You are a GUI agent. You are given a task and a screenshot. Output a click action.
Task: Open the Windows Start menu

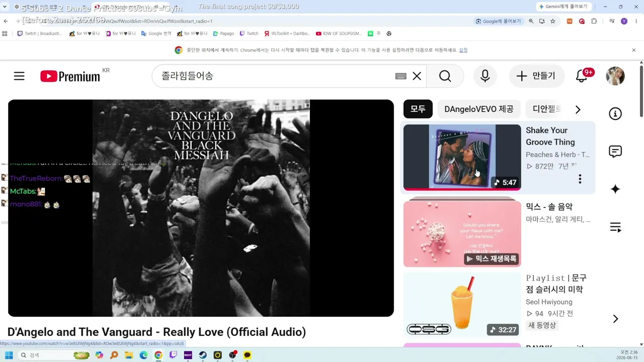point(9,355)
